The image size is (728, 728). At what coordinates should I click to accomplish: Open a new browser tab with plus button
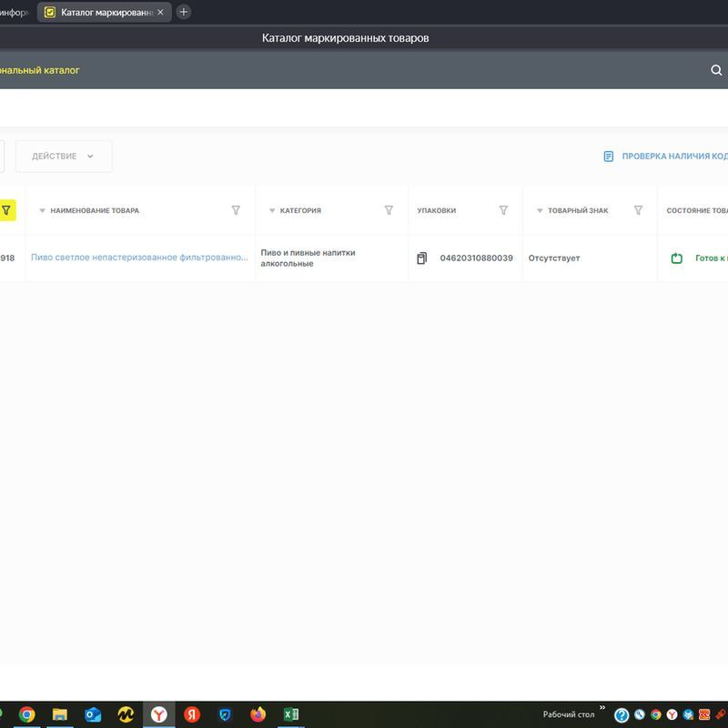[x=184, y=12]
